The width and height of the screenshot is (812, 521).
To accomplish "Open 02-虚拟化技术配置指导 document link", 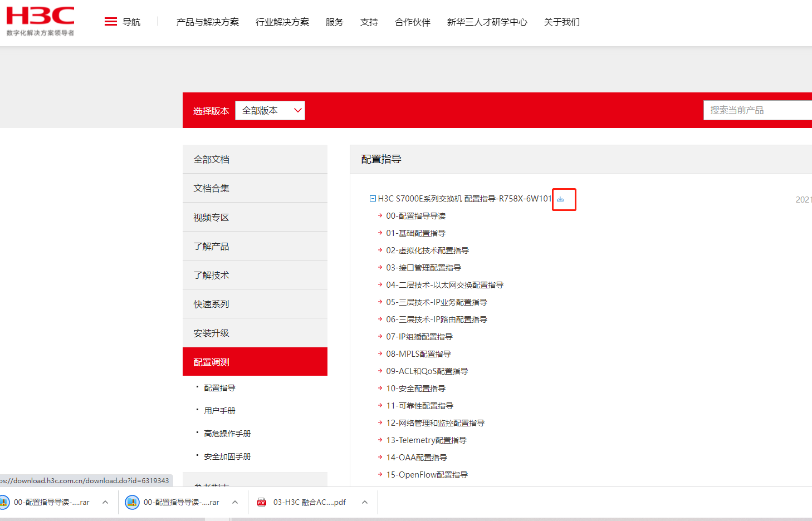I will click(428, 250).
